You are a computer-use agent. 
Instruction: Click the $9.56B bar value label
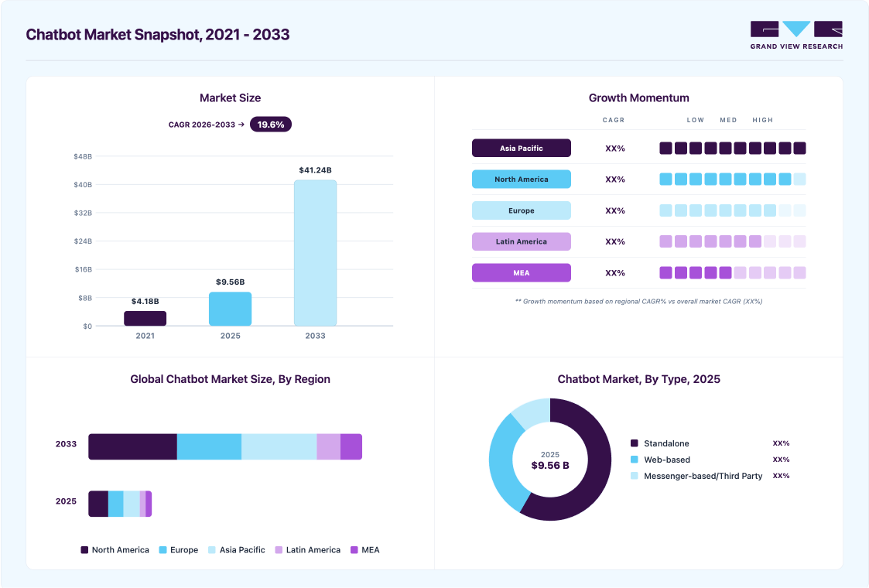click(x=230, y=282)
